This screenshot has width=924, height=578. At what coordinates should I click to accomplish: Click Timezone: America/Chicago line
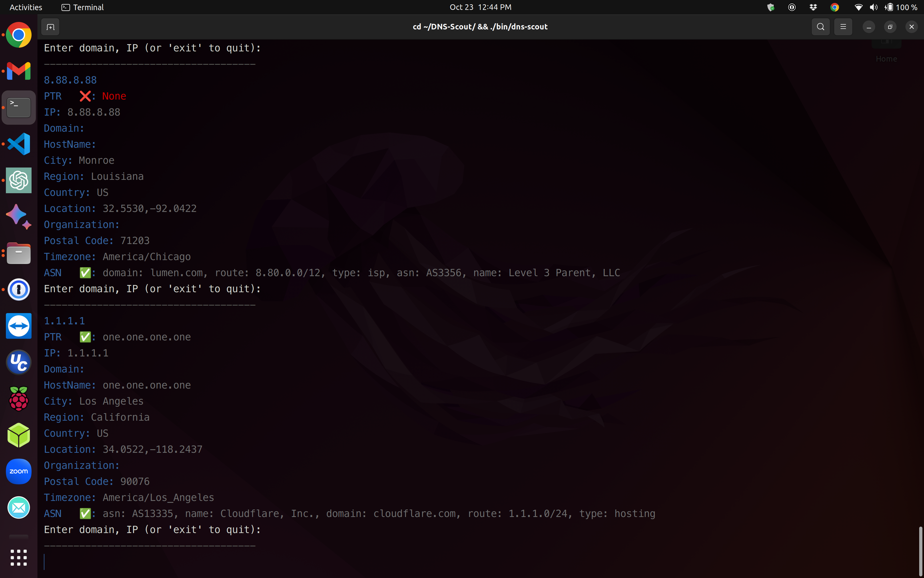(117, 257)
